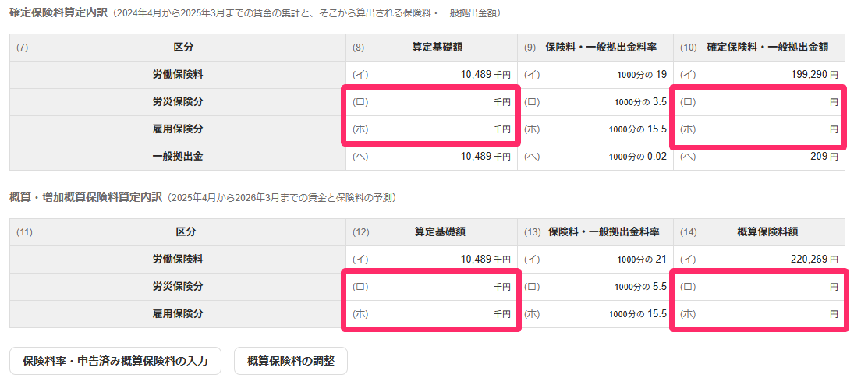Image resolution: width=868 pixels, height=385 pixels.
Task: Click the 概算保険料額 労災保険分 (ロ) 円 cell
Action: point(759,287)
